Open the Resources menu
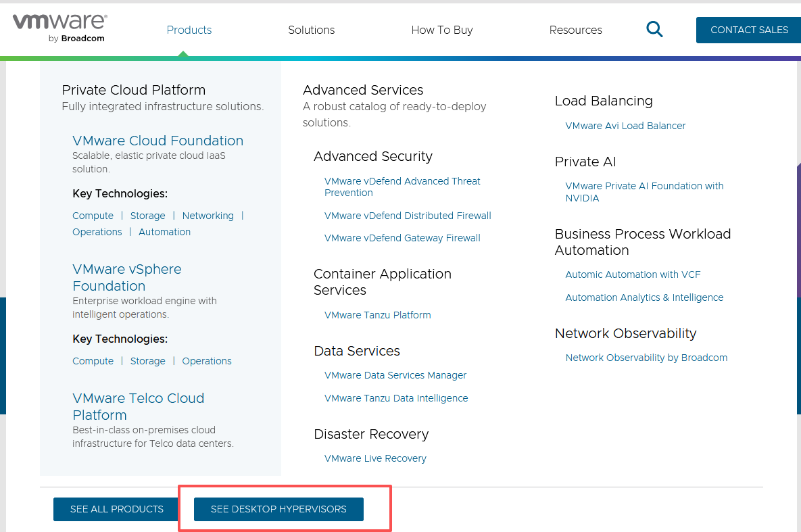 (575, 30)
